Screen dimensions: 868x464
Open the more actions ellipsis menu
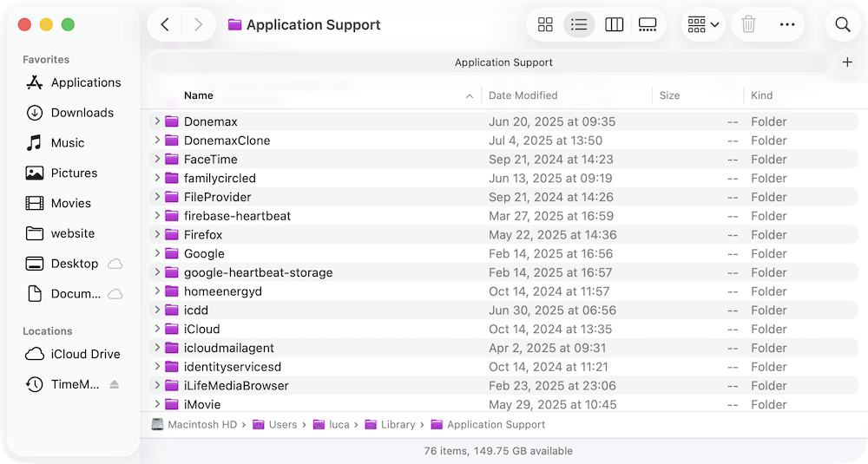pyautogui.click(x=787, y=24)
